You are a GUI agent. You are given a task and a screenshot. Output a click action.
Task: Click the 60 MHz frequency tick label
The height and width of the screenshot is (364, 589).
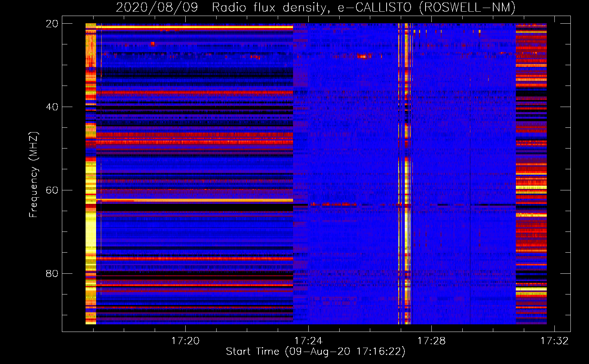pos(52,190)
